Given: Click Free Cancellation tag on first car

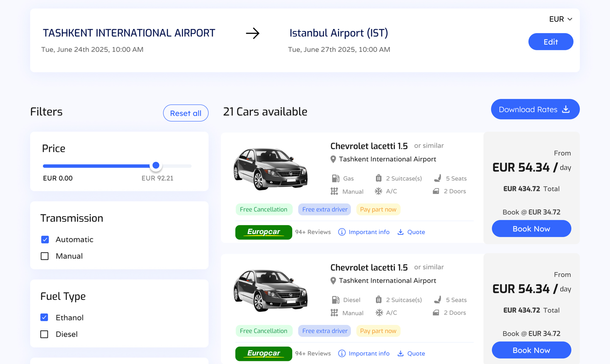Looking at the screenshot, I should point(263,209).
